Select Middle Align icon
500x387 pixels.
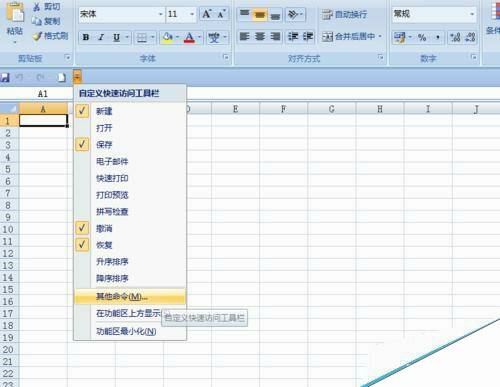coord(260,15)
